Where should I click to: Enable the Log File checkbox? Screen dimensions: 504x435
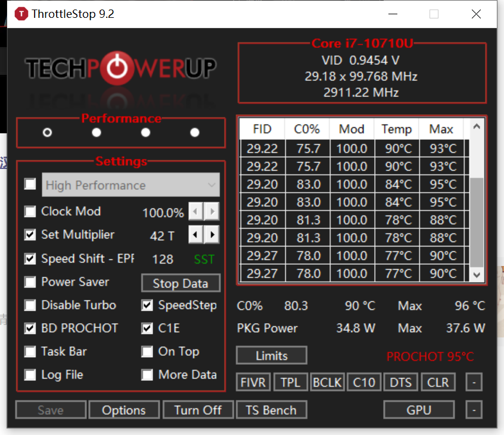tap(30, 375)
